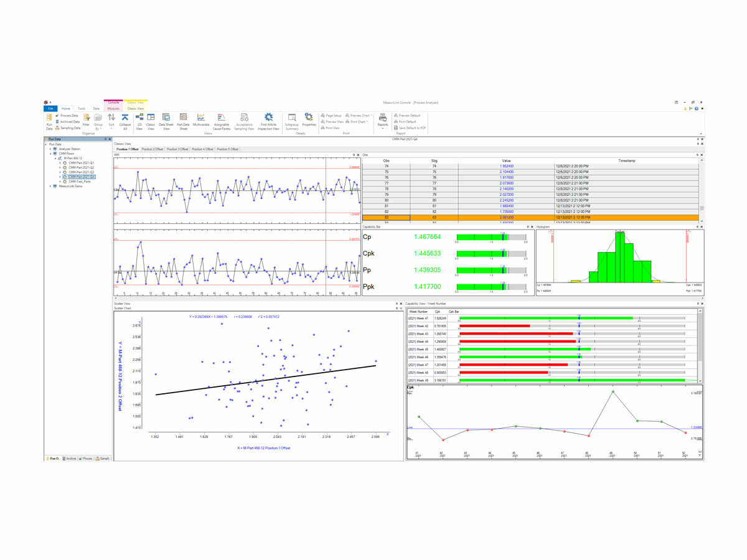747x560 pixels.
Task: Open the Acceptance Sampling View
Action: point(244,121)
